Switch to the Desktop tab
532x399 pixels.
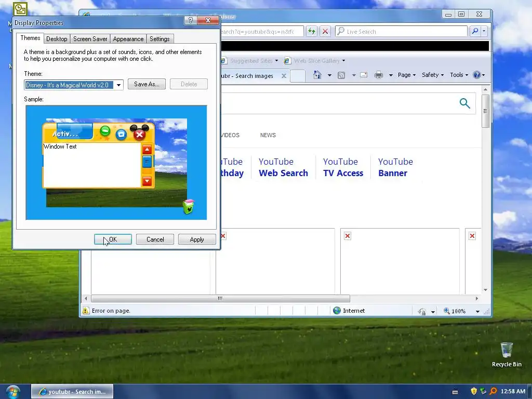pos(57,39)
